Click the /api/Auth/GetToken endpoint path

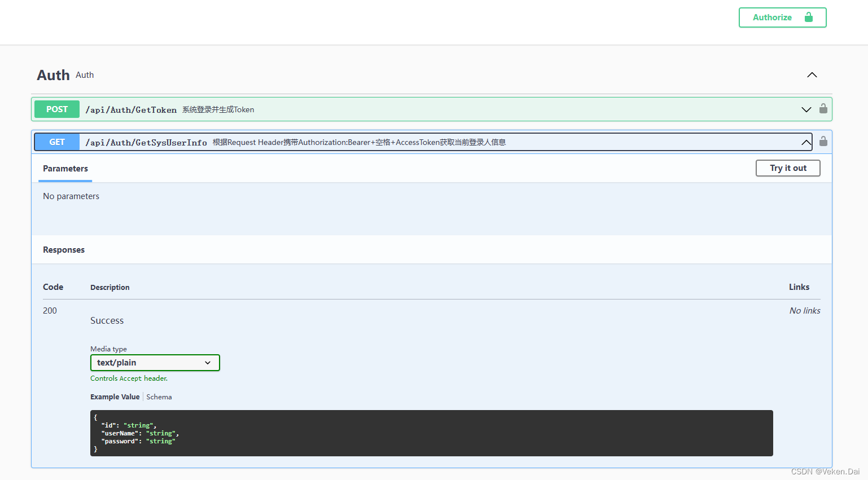click(x=131, y=109)
